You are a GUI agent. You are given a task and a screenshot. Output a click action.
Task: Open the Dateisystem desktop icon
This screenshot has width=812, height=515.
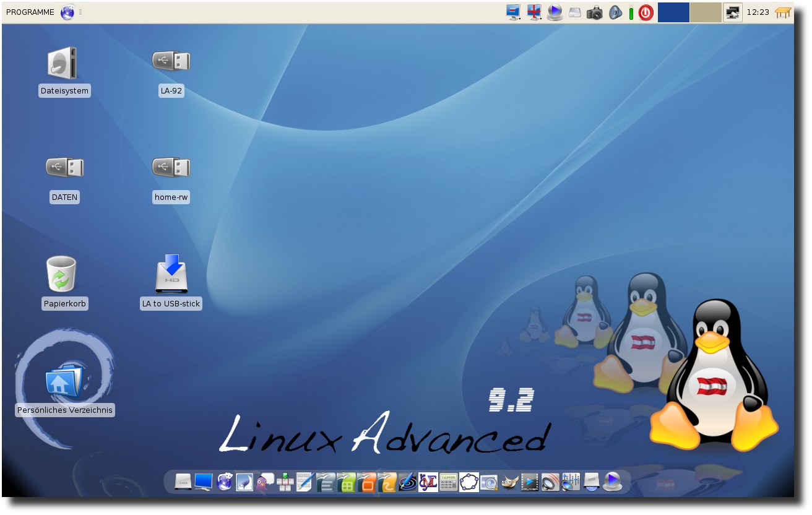(64, 72)
